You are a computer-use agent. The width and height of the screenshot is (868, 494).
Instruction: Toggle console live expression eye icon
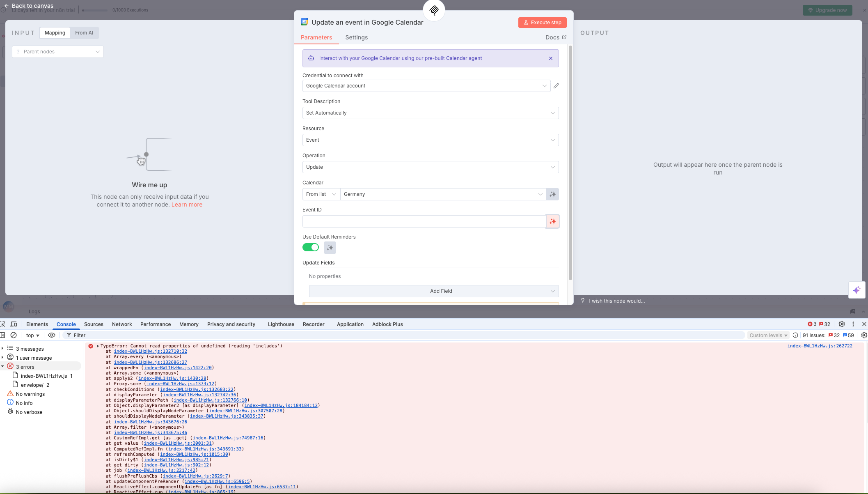tap(52, 335)
